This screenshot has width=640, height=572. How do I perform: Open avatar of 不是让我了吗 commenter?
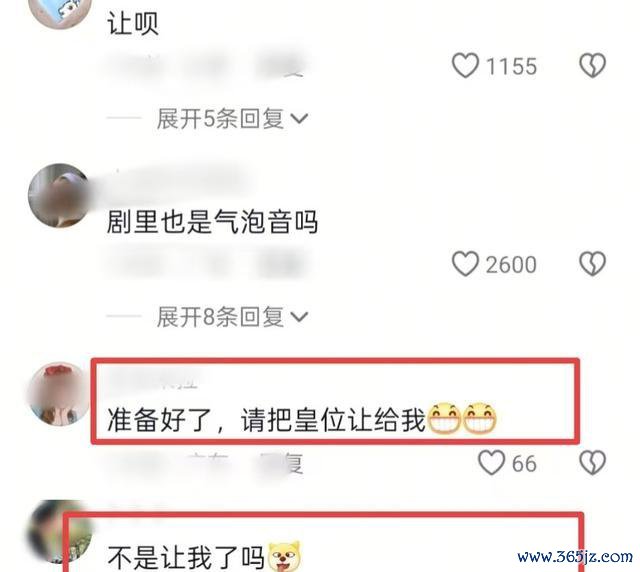(60, 533)
